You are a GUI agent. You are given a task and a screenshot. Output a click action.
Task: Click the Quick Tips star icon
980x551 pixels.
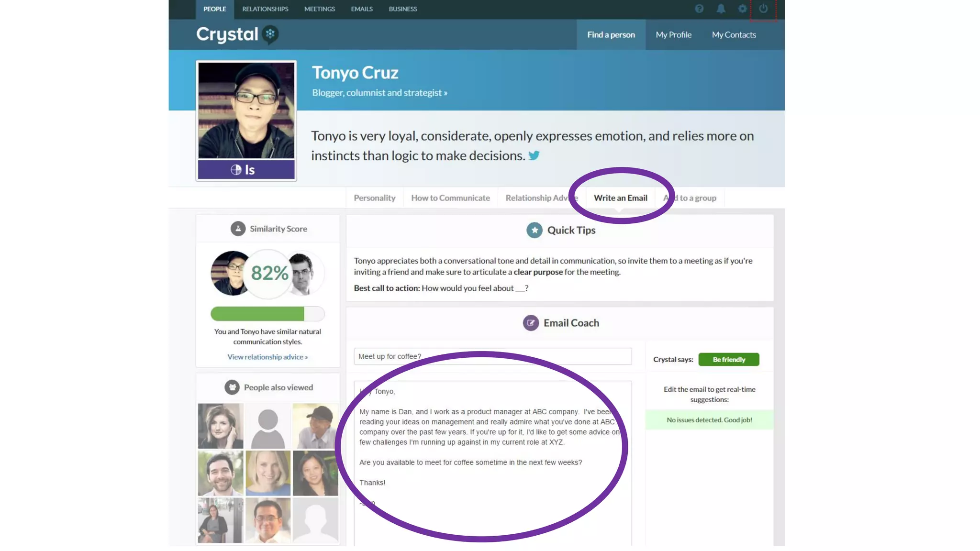pyautogui.click(x=535, y=230)
